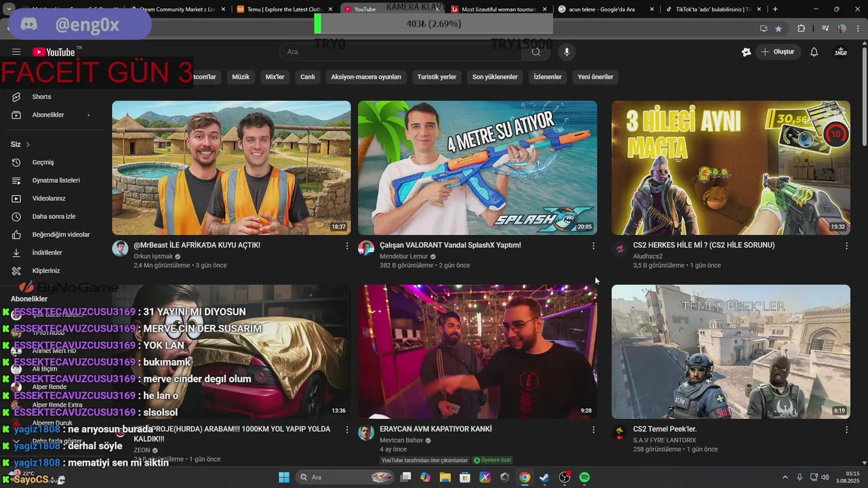The image size is (868, 488).
Task: Open Chrome extensions puzzle icon
Action: pyautogui.click(x=801, y=28)
